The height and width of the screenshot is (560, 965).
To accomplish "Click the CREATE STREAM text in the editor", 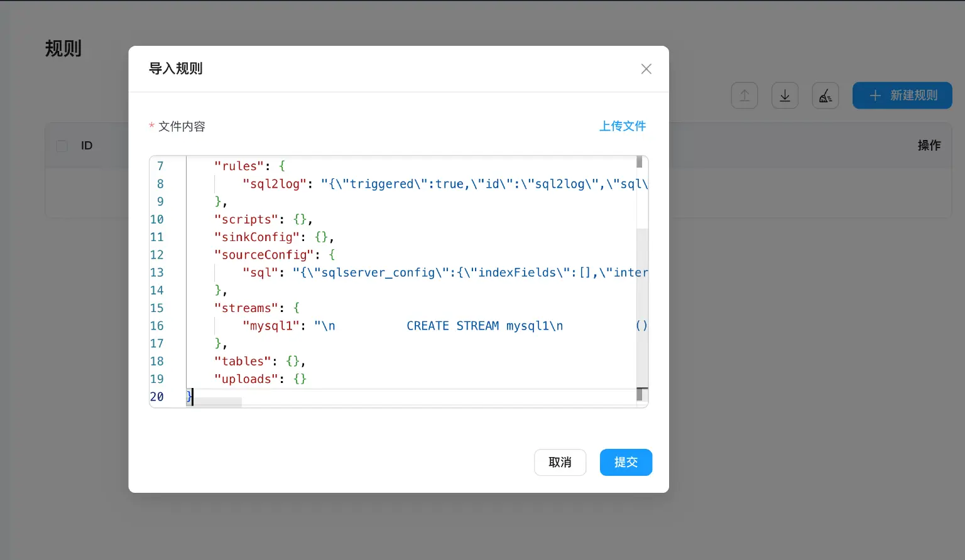I will tap(452, 326).
